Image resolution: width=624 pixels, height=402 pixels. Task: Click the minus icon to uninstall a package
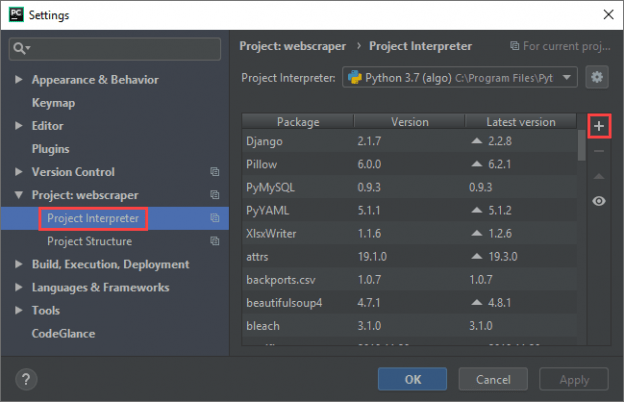[x=599, y=151]
